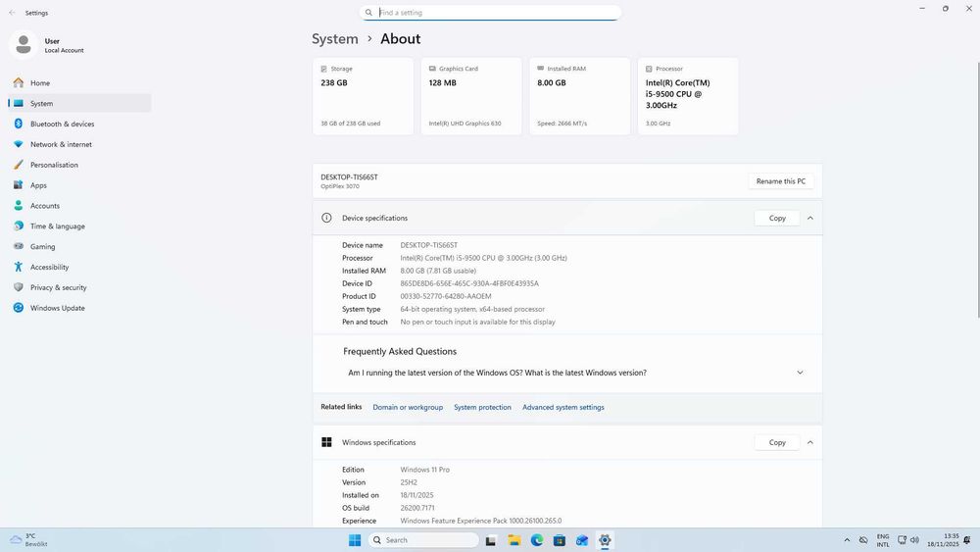Screen dimensions: 980x552
Task: Click in the Find a setting search box
Action: (491, 13)
